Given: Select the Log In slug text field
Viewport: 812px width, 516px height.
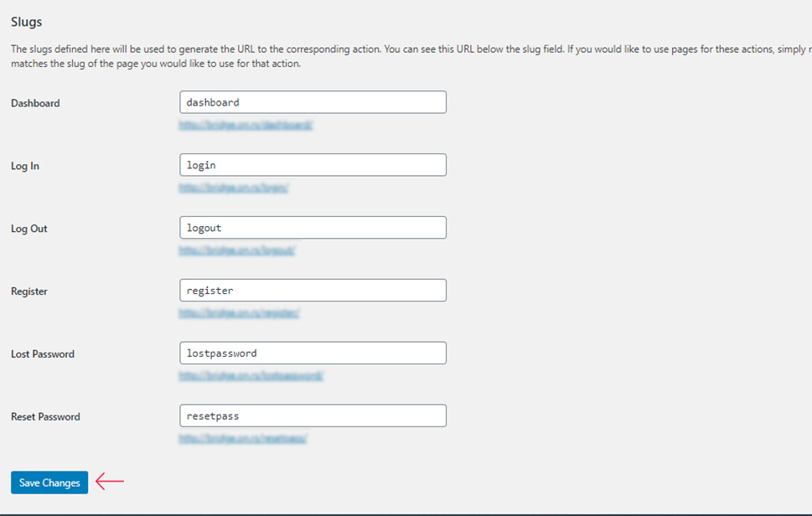Looking at the screenshot, I should pos(313,165).
